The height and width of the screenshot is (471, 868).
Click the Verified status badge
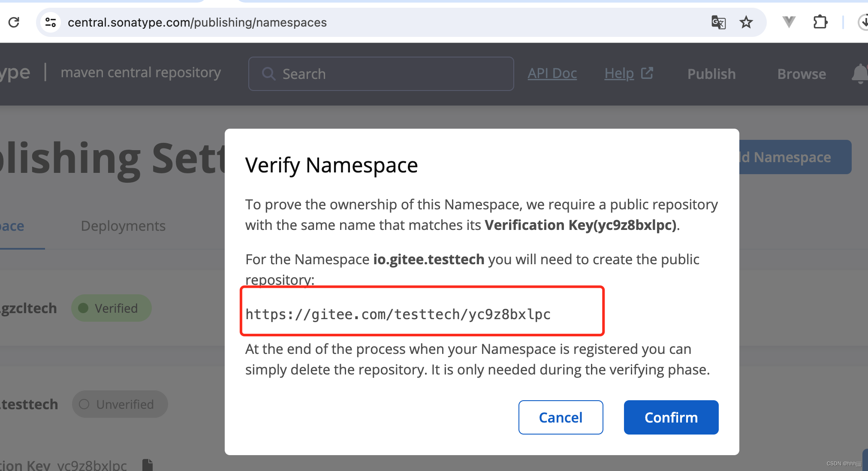pos(112,308)
